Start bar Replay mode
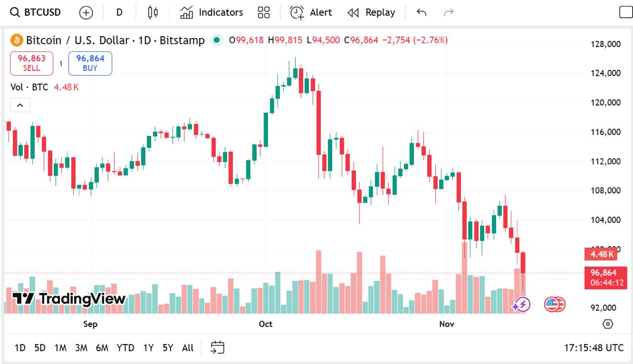Image resolution: width=633 pixels, height=364 pixels. (x=371, y=12)
